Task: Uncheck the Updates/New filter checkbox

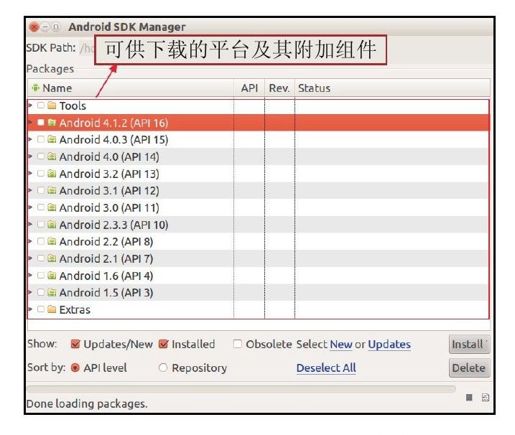Action: pyautogui.click(x=75, y=344)
